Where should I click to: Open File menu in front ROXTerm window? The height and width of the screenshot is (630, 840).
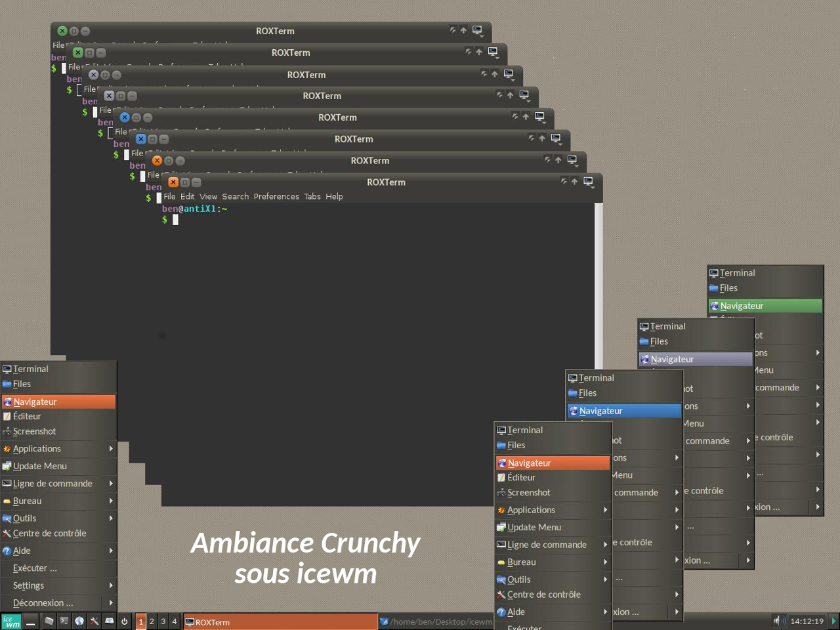click(169, 196)
